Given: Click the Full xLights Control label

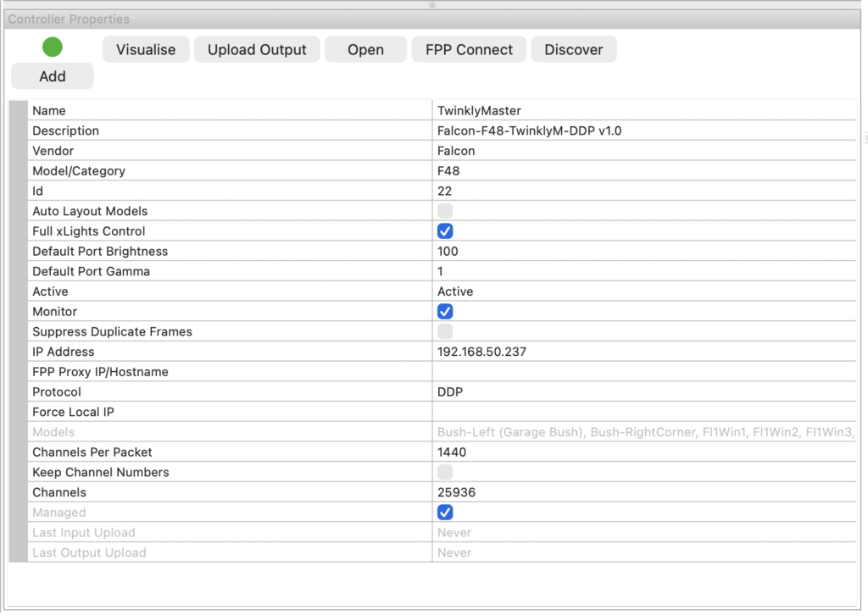Looking at the screenshot, I should click(x=88, y=231).
